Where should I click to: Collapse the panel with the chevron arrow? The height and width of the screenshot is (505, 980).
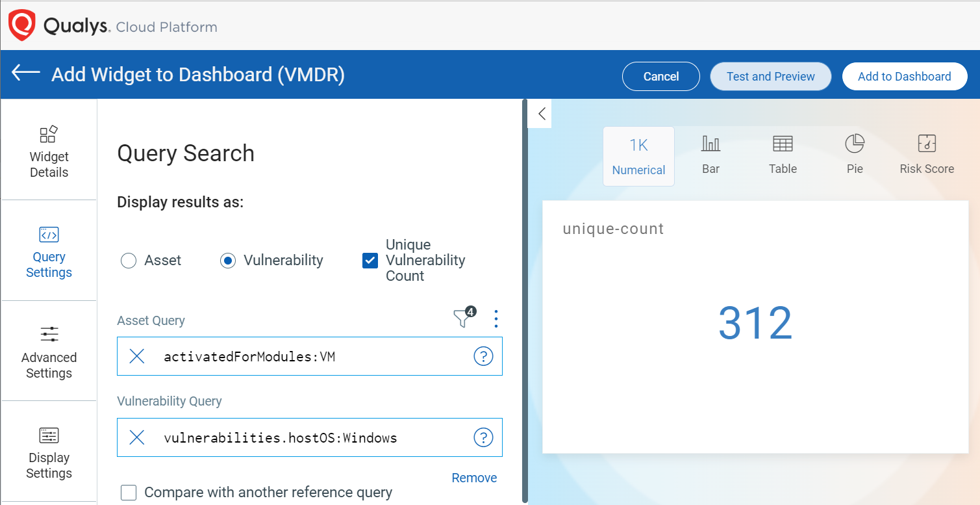540,114
